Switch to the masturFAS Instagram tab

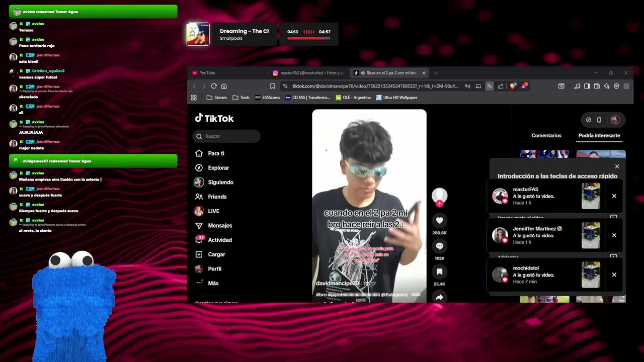(309, 73)
